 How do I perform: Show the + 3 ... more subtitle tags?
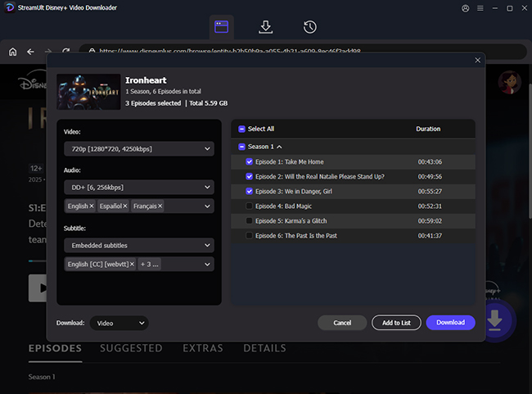coord(149,265)
